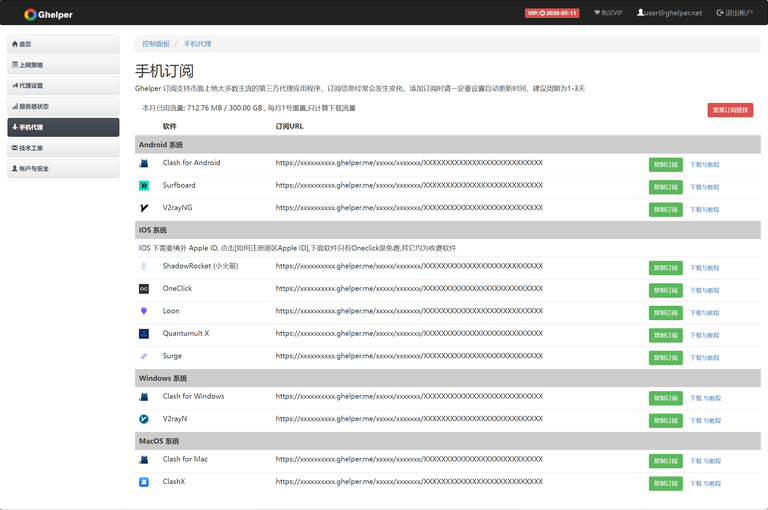Click the Surfboard subscription URL text

pos(409,185)
